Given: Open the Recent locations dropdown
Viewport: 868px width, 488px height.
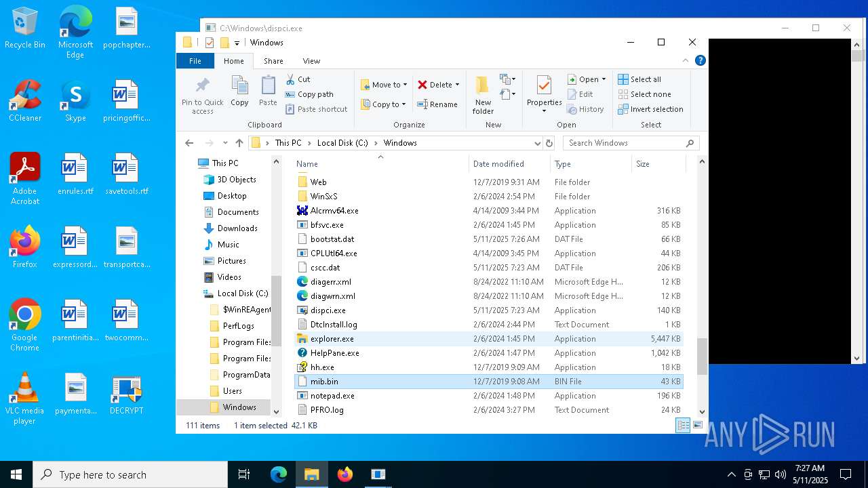Looking at the screenshot, I should 225,143.
